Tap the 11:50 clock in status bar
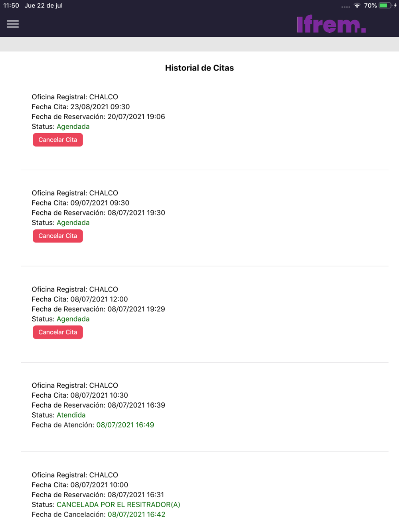The height and width of the screenshot is (532, 399). point(11,6)
